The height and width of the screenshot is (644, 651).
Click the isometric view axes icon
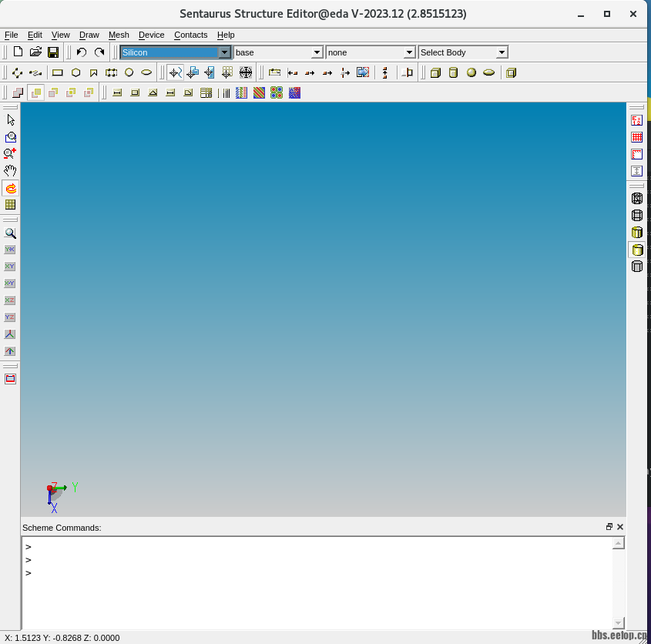click(x=10, y=334)
